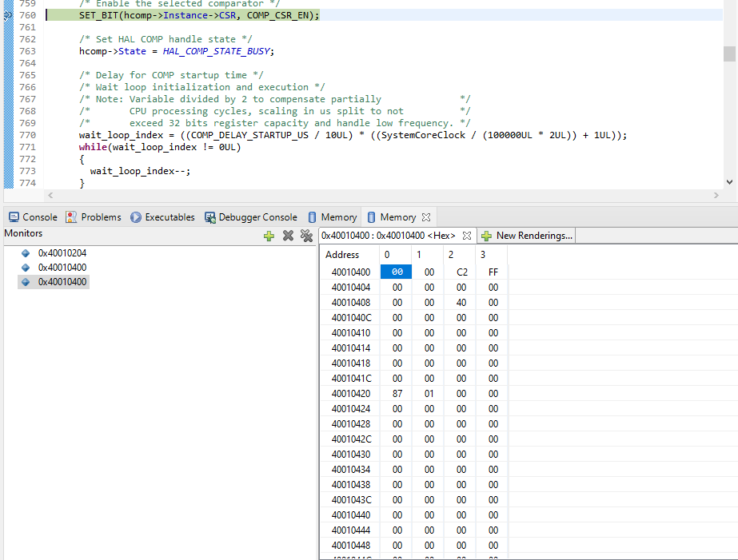Click address cell 4001040C
738x560 pixels.
pos(351,318)
